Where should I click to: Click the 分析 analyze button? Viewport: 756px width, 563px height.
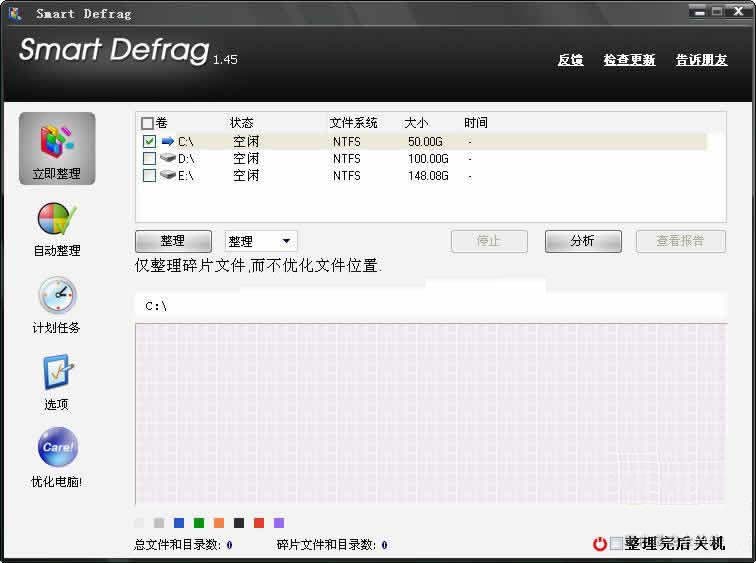583,241
